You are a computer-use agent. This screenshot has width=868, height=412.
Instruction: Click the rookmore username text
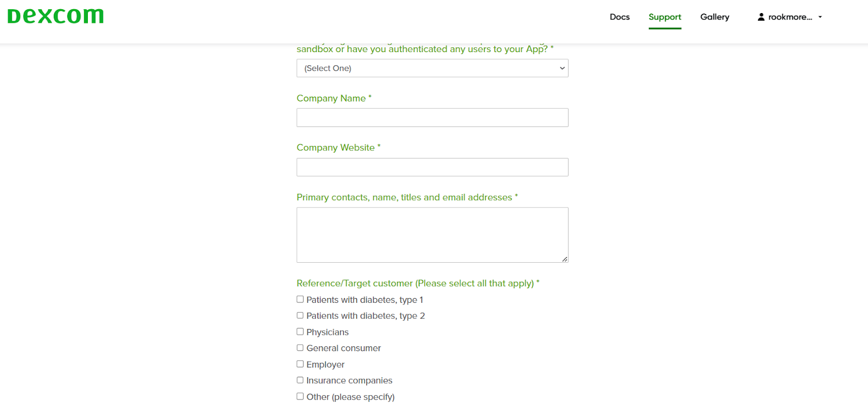pyautogui.click(x=790, y=17)
